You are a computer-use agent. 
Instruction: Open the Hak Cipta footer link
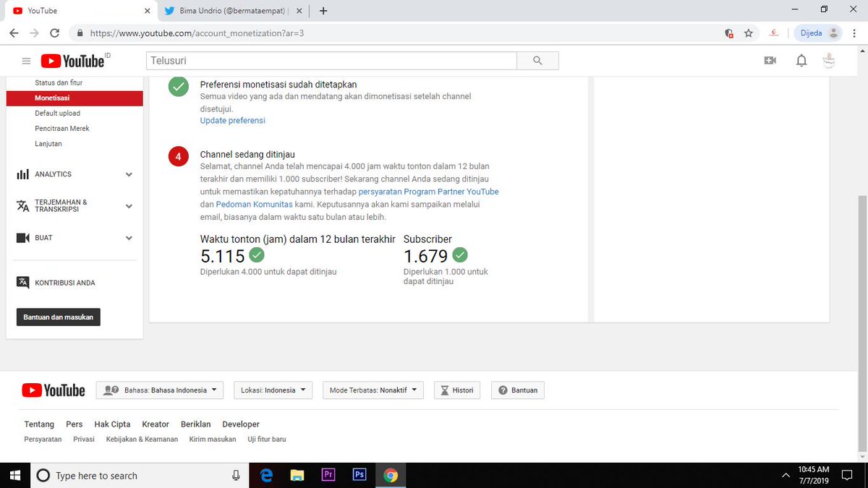112,424
